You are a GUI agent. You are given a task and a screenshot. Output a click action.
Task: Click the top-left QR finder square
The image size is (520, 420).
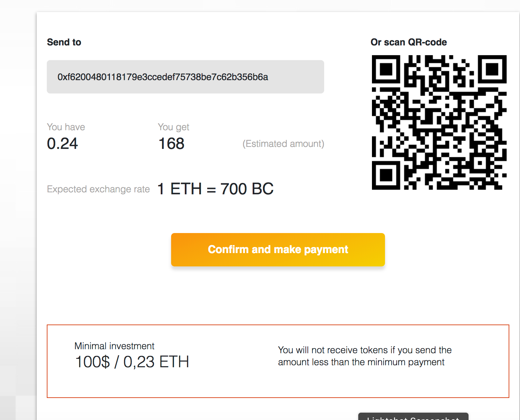click(386, 69)
